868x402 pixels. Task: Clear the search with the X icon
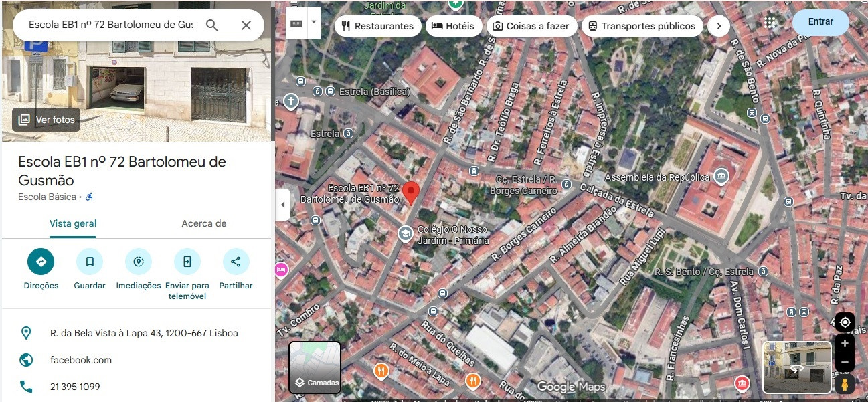point(246,25)
